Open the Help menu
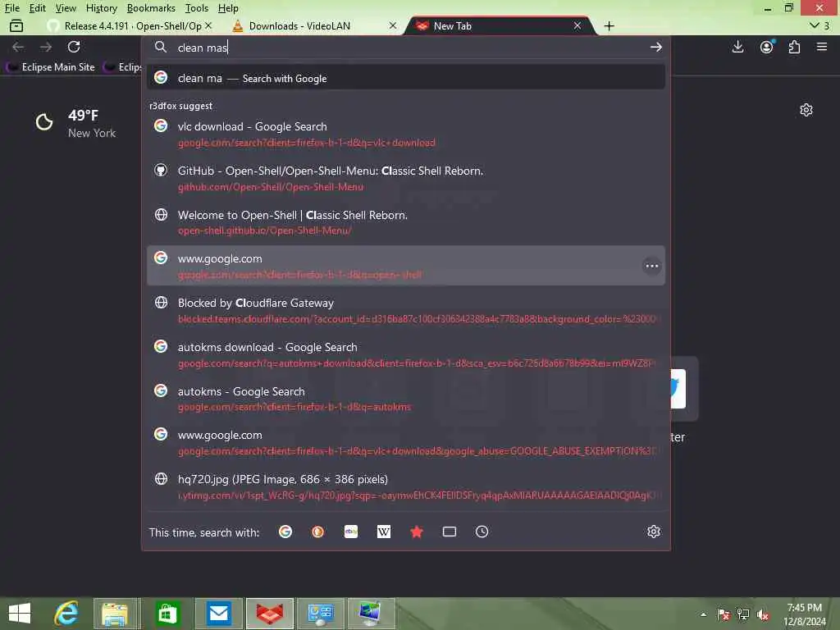The width and height of the screenshot is (840, 630). pos(228,8)
